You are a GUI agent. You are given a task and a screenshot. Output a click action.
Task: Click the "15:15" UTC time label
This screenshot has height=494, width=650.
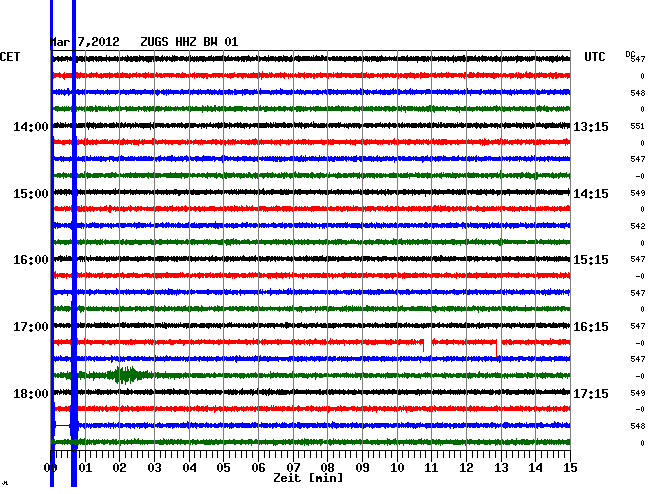pos(591,260)
